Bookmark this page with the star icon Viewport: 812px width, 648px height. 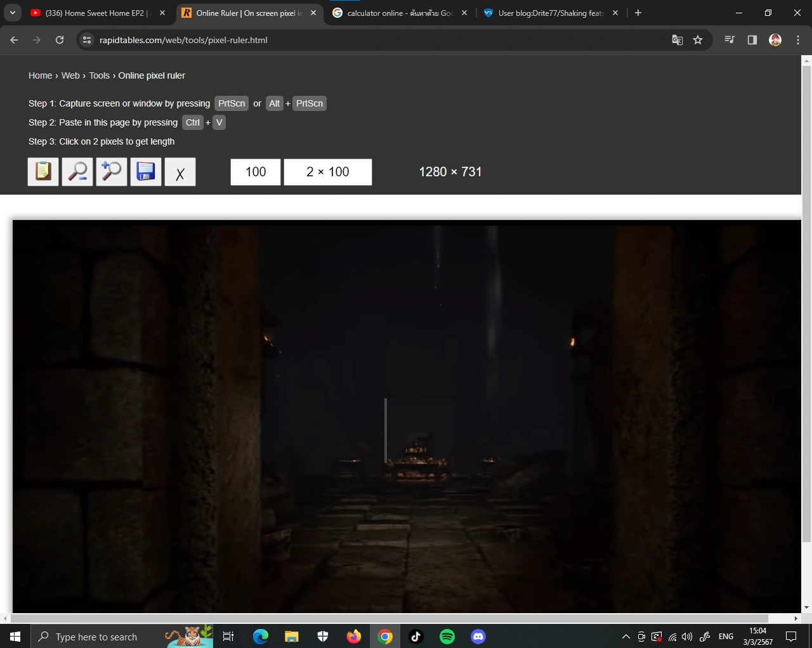click(698, 40)
